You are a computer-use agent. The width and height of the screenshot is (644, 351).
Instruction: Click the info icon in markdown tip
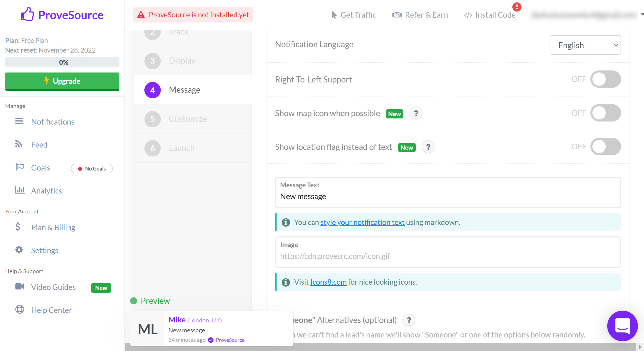[286, 222]
